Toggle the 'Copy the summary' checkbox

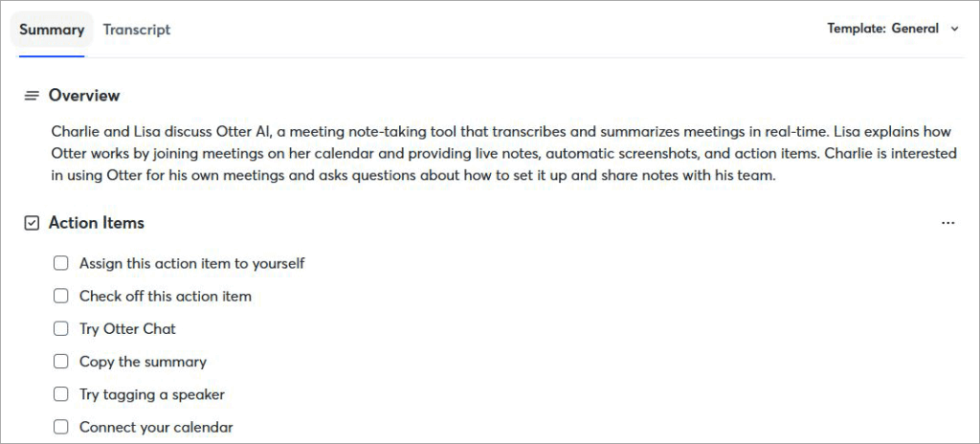tap(61, 362)
